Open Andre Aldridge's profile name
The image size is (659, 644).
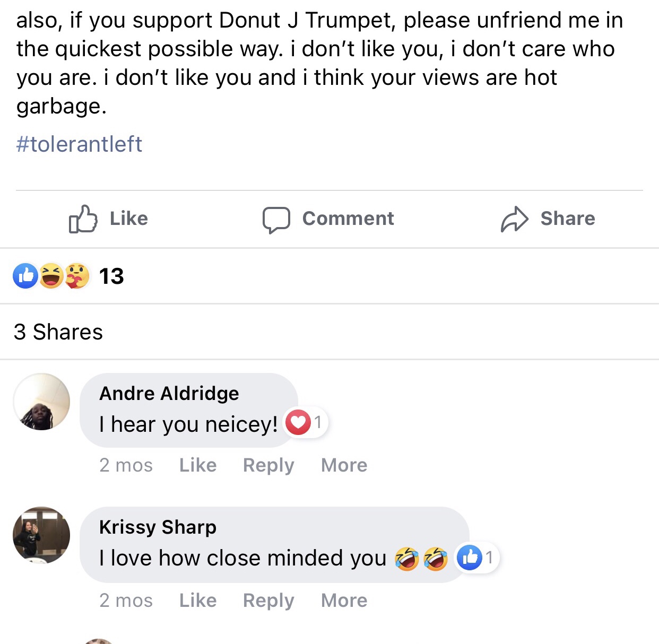(169, 394)
